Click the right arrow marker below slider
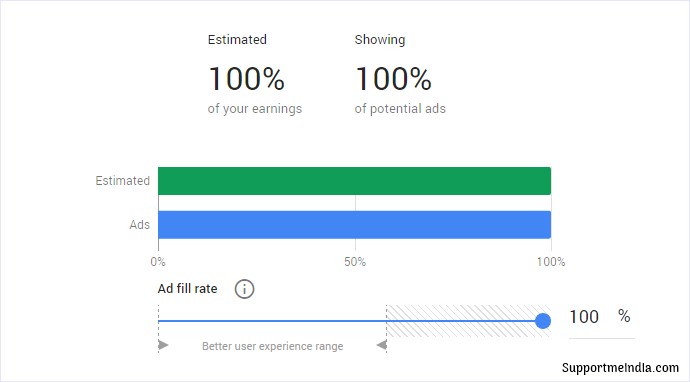Image resolution: width=690 pixels, height=382 pixels. [x=163, y=345]
